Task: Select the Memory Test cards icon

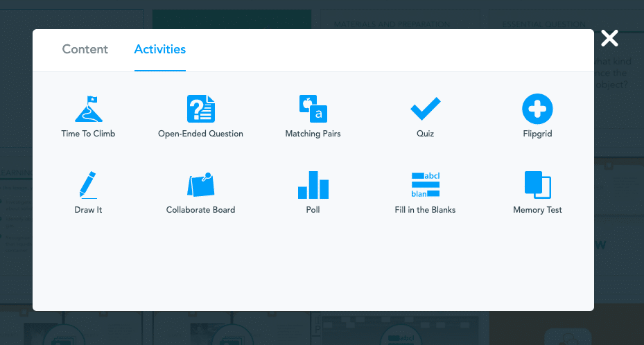Action: (537, 185)
